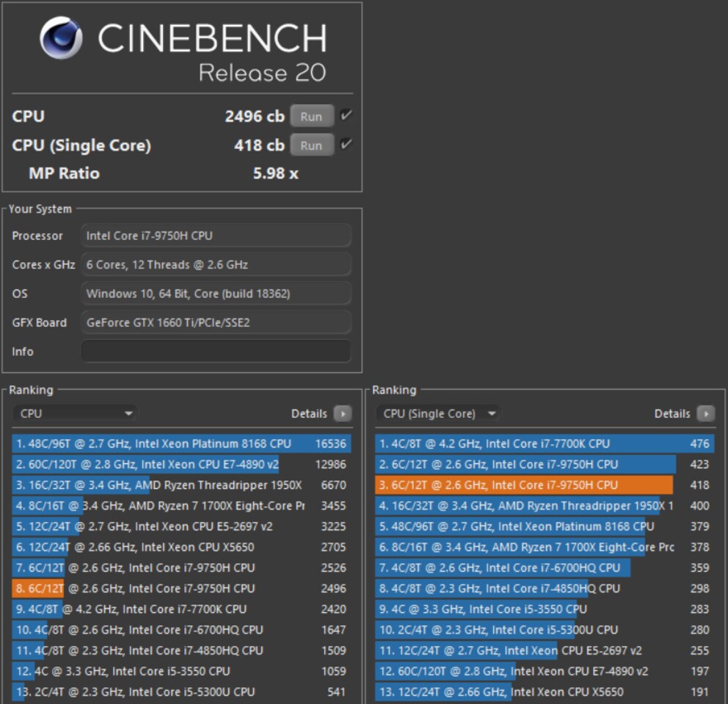Viewport: 728px width, 704px height.
Task: Show Details arrow in Single Core ranking
Action: point(706,413)
